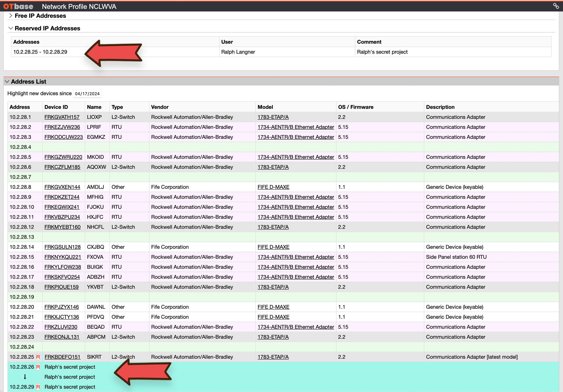Select the reserved range 10.2.28.25 - 10.2.28.29 row
This screenshot has height=392, width=563.
[40, 52]
